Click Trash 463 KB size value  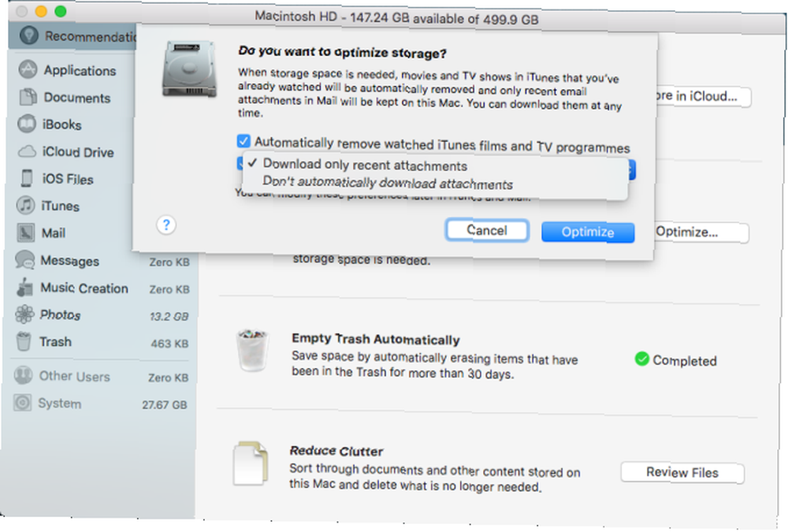click(x=170, y=344)
